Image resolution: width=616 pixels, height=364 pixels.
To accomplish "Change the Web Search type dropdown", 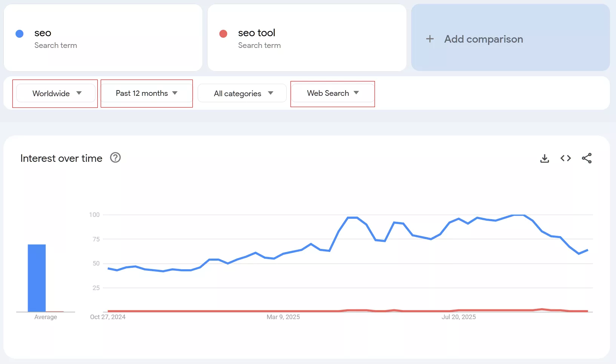I will point(332,93).
